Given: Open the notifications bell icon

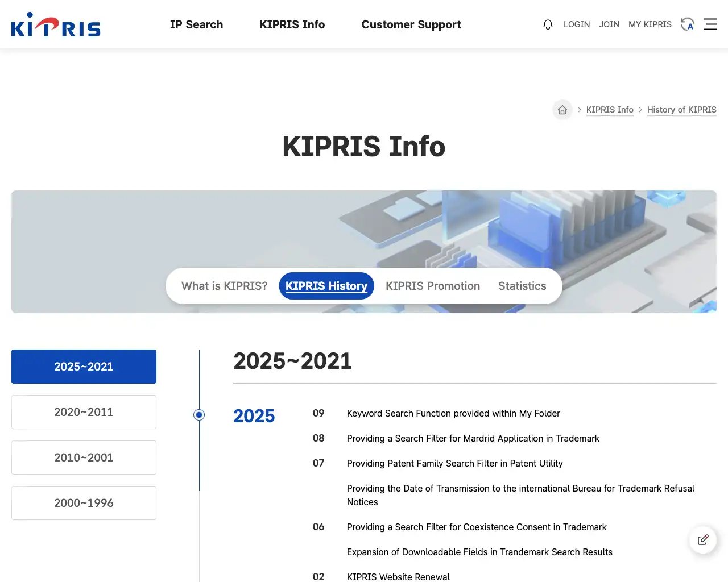Looking at the screenshot, I should coord(548,24).
